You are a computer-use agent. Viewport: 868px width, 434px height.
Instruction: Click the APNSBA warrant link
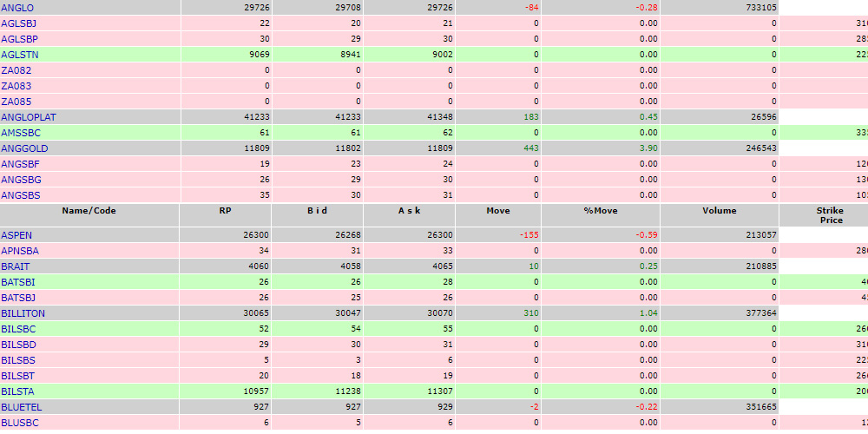tap(20, 251)
